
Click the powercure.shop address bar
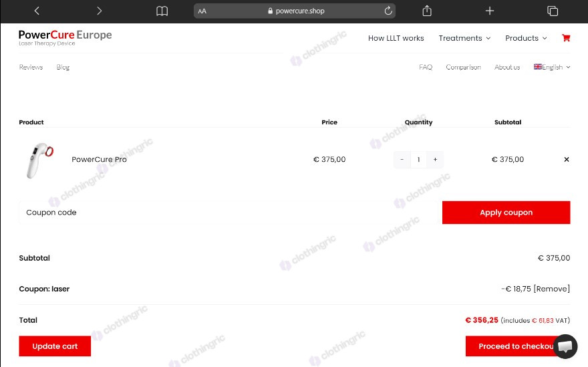pos(295,11)
